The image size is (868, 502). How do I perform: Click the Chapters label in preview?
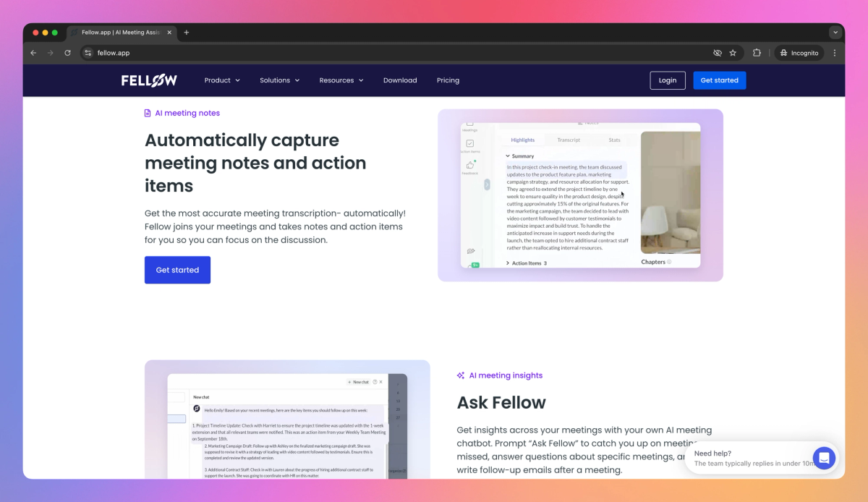(x=653, y=262)
